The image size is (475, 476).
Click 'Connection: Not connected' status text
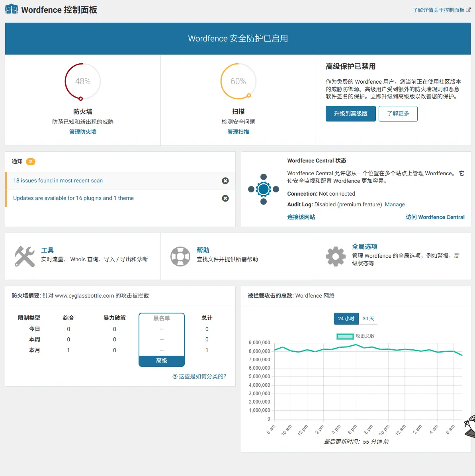pyautogui.click(x=321, y=194)
